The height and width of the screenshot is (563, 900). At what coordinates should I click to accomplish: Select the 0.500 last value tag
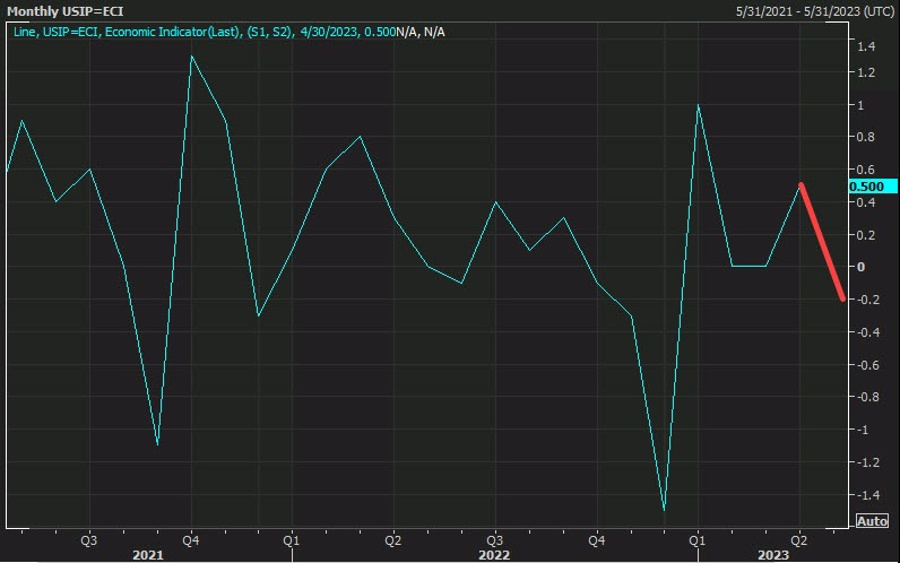point(872,187)
